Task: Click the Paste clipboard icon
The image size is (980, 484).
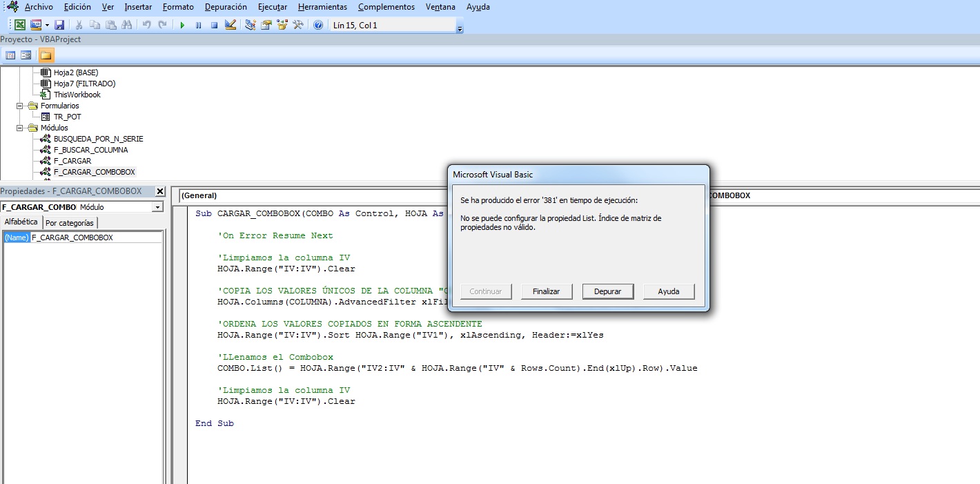Action: point(111,25)
